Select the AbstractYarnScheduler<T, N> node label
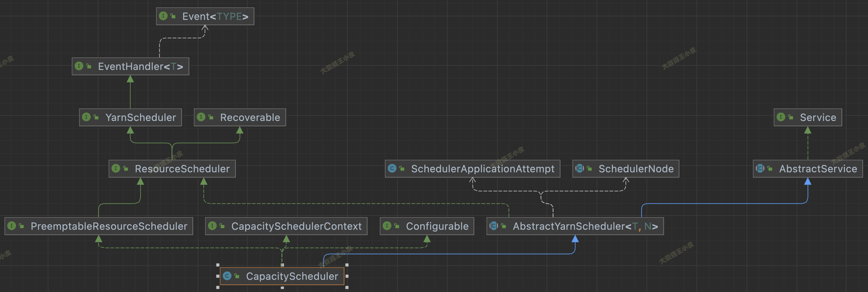This screenshot has height=292, width=868. point(585,226)
